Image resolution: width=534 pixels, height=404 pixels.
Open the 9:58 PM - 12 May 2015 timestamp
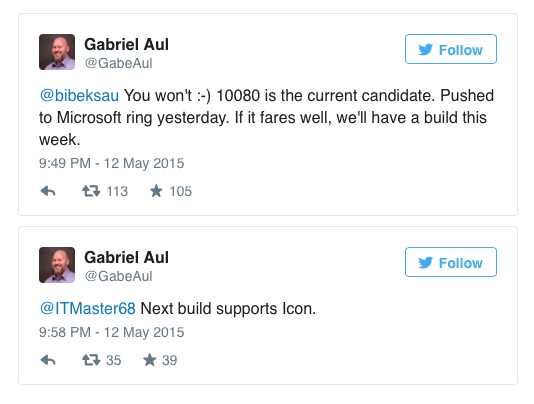pyautogui.click(x=111, y=332)
